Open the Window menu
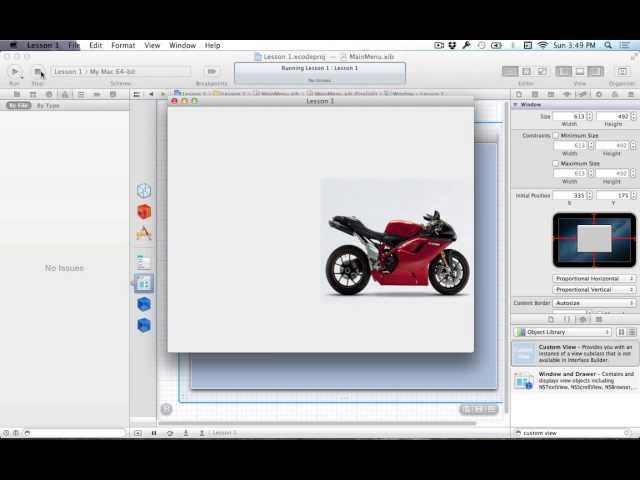 click(182, 45)
